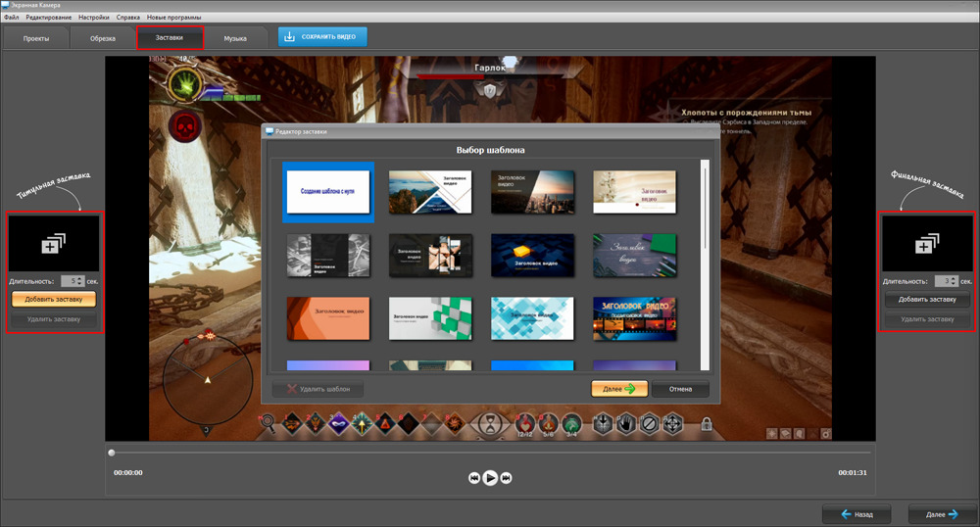Click the template list vertical scrollbar
980x527 pixels.
click(705, 265)
